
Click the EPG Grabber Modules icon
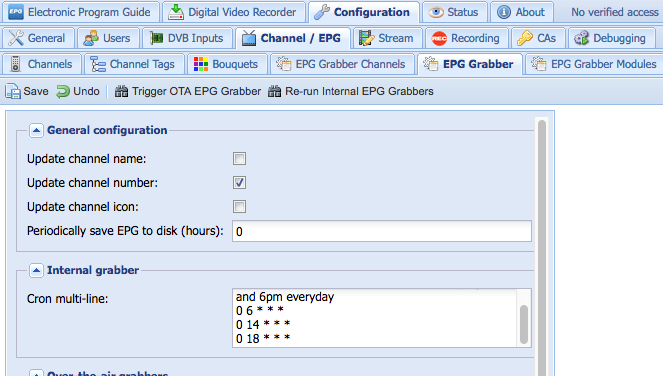tap(539, 64)
